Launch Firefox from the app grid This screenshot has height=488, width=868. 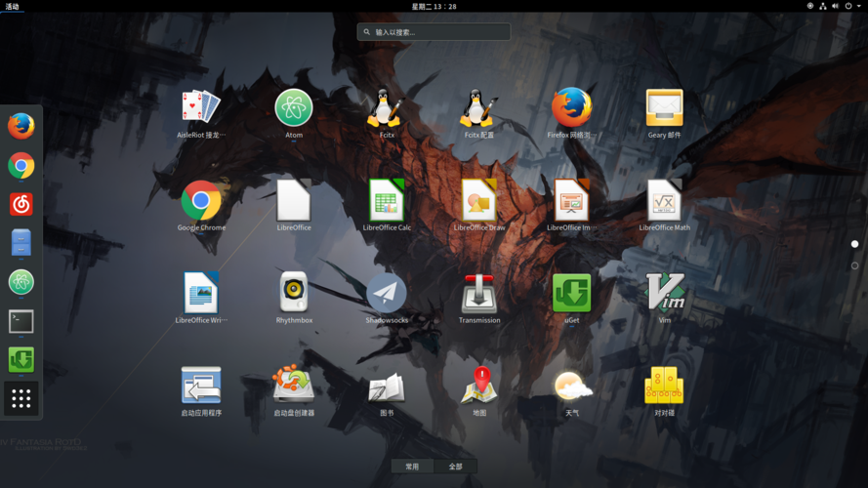click(x=572, y=113)
